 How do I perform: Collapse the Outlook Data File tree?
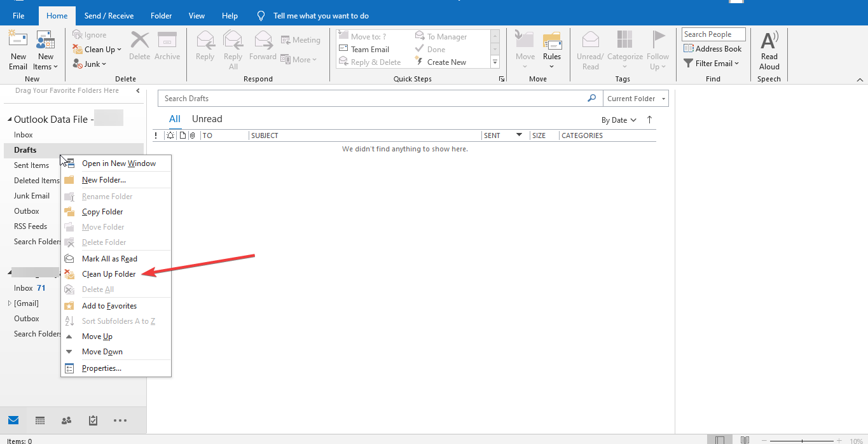click(x=9, y=119)
